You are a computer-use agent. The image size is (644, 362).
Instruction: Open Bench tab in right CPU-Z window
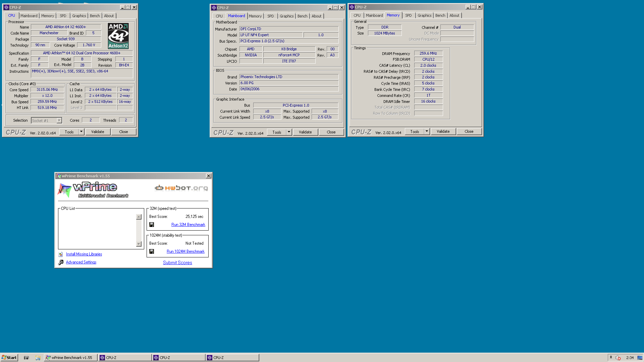click(x=440, y=15)
